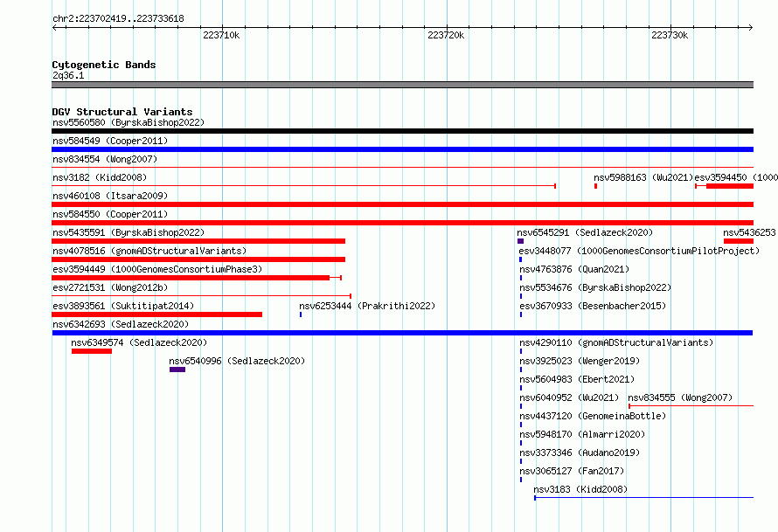Select the purple nsv6540996 bar
The height and width of the screenshot is (532, 778).
[177, 370]
